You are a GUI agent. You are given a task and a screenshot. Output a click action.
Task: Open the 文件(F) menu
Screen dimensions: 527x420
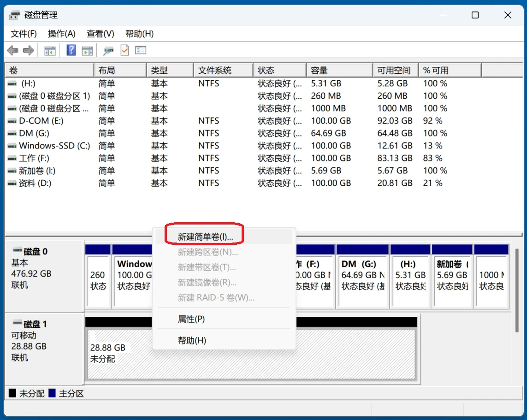point(23,33)
